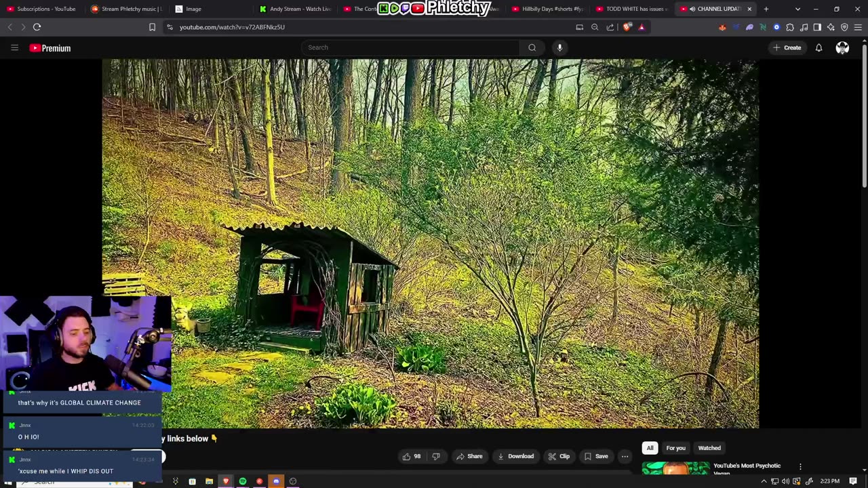
Task: Click the Clip scissors button
Action: tap(559, 456)
